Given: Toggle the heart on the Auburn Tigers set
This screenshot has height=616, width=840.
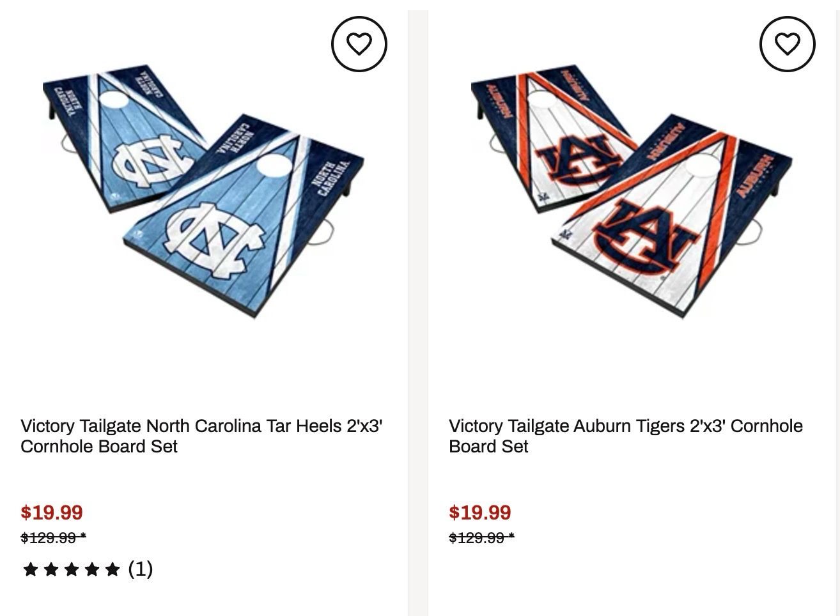Looking at the screenshot, I should [787, 44].
